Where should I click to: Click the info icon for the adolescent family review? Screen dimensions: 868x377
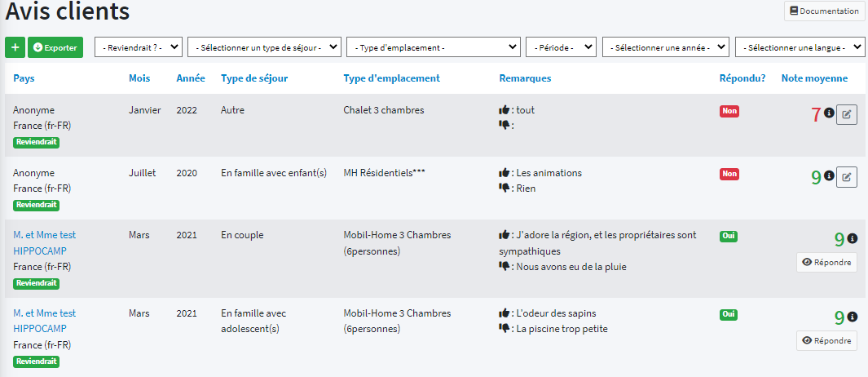[853, 317]
